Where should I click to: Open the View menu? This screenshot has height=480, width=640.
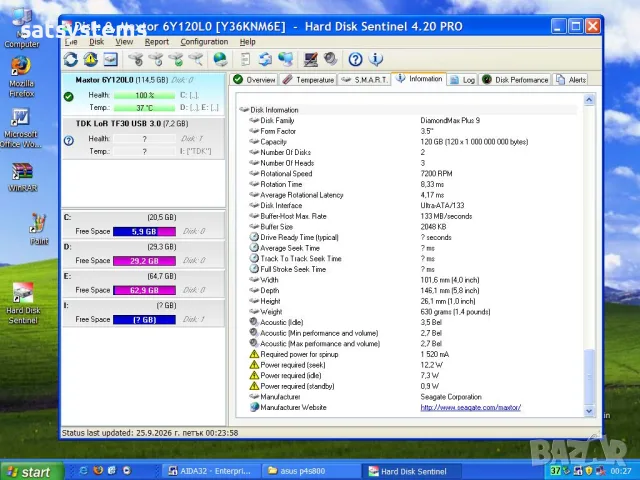[x=124, y=42]
